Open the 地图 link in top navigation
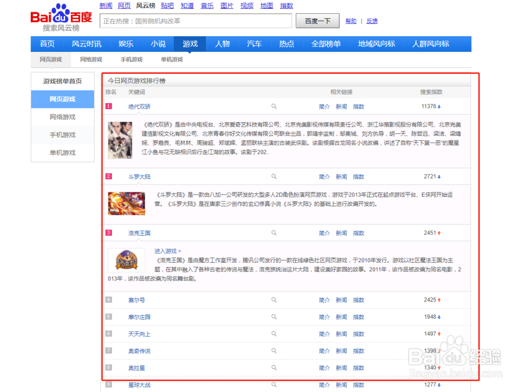Viewport: 532px width, 392px height. coord(266,5)
